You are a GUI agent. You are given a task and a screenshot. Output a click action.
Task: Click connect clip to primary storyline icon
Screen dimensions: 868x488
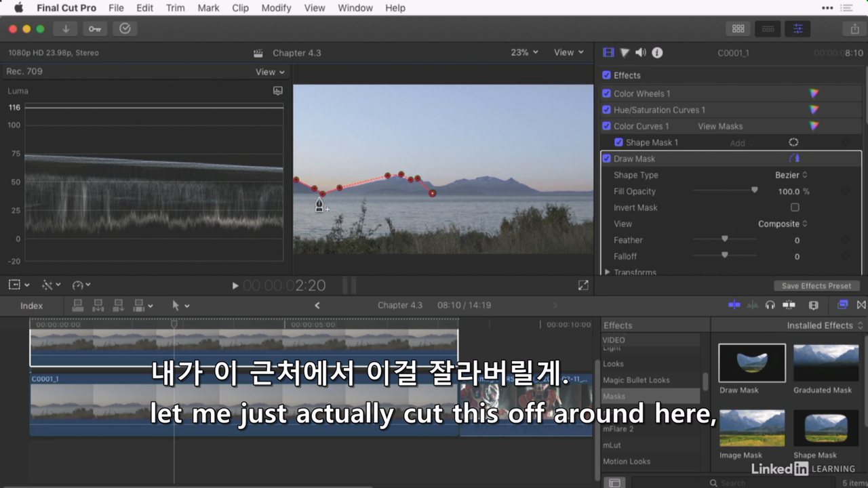pyautogui.click(x=78, y=306)
